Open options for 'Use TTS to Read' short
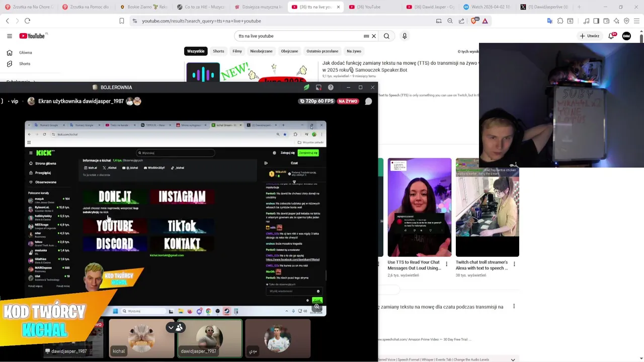The width and height of the screenshot is (644, 362). [x=446, y=264]
